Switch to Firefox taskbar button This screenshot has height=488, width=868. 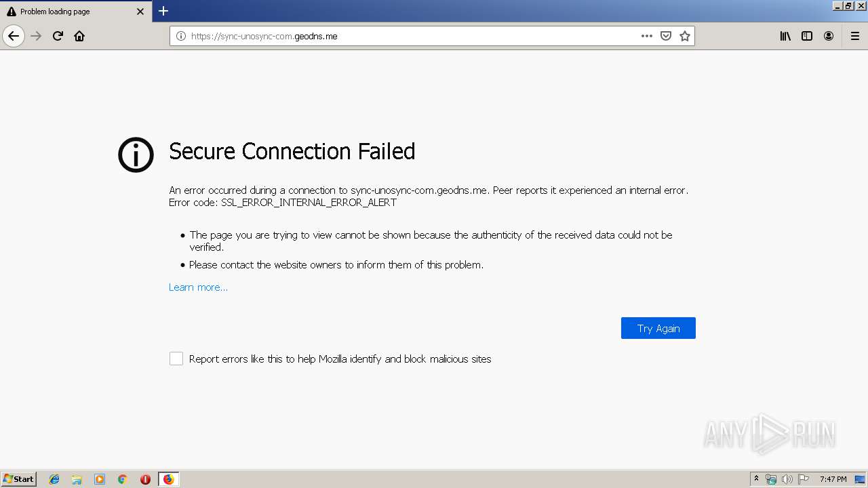tap(168, 479)
